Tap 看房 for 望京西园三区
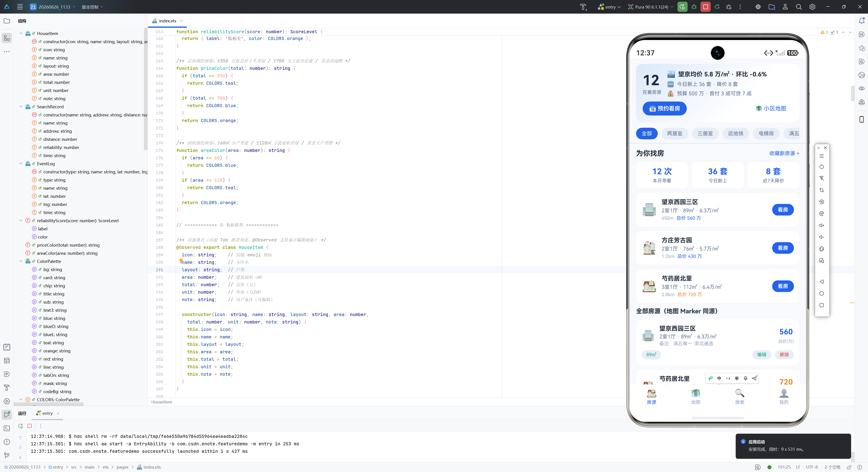The height and width of the screenshot is (472, 868). (x=783, y=210)
